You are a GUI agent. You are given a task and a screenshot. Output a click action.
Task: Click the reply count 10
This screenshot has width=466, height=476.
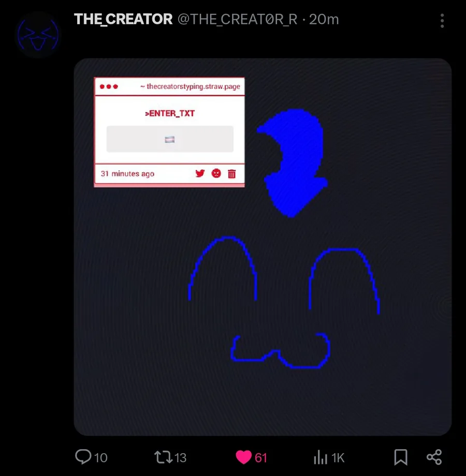(x=101, y=458)
